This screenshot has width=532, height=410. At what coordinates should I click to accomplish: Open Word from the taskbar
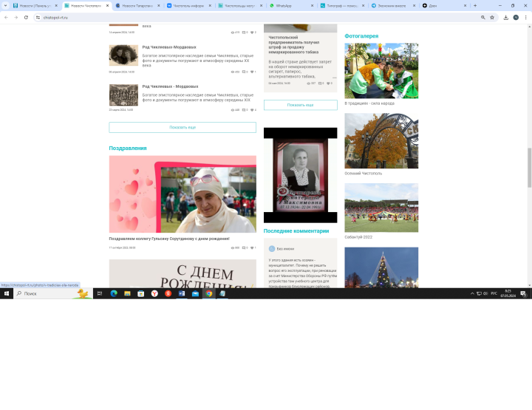pyautogui.click(x=182, y=293)
